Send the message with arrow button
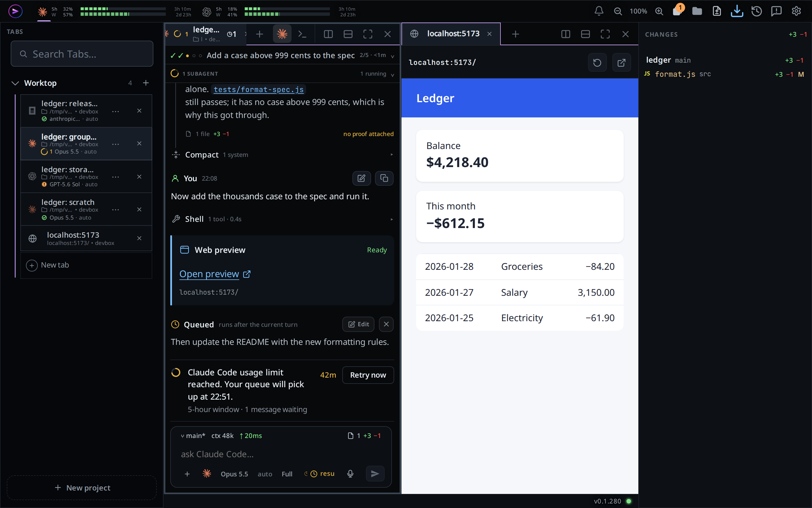 (375, 474)
